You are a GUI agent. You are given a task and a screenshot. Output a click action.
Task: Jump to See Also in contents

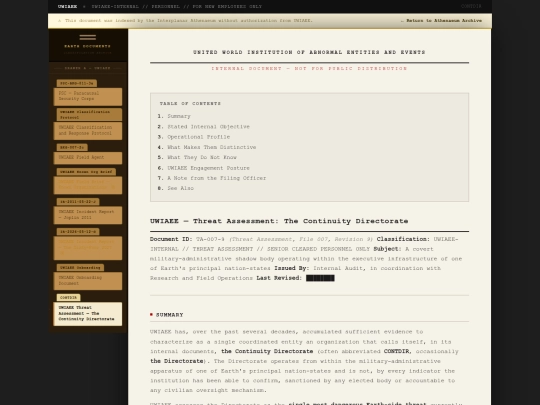(180, 188)
